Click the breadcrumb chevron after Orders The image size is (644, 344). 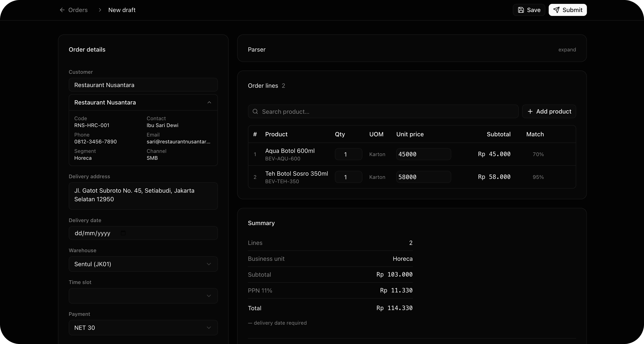click(100, 10)
